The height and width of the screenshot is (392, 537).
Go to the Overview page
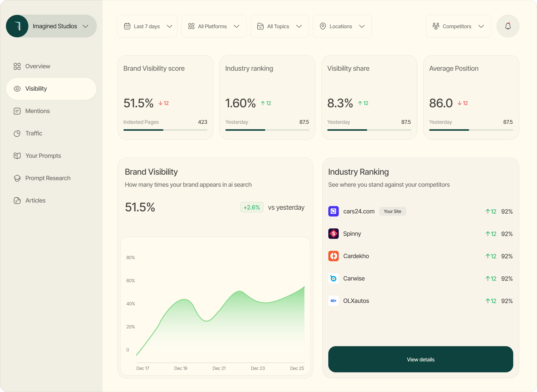pos(38,66)
